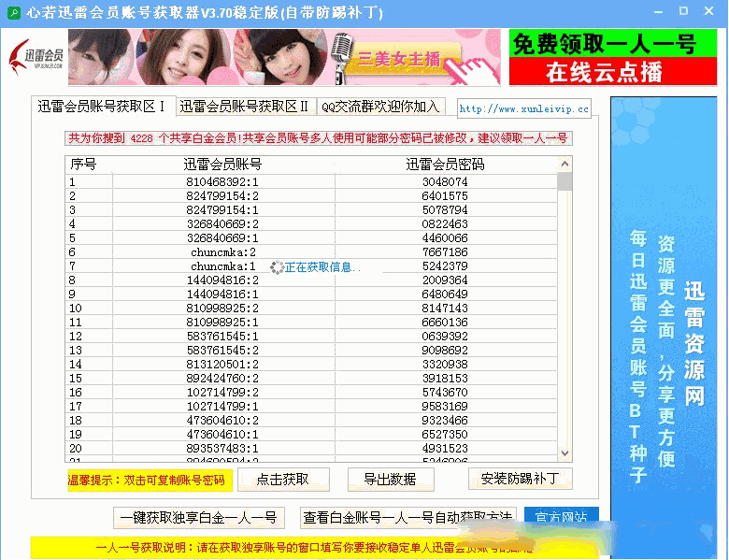The image size is (729, 560).
Task: Click scrollbar up arrow of account list
Action: pyautogui.click(x=565, y=164)
